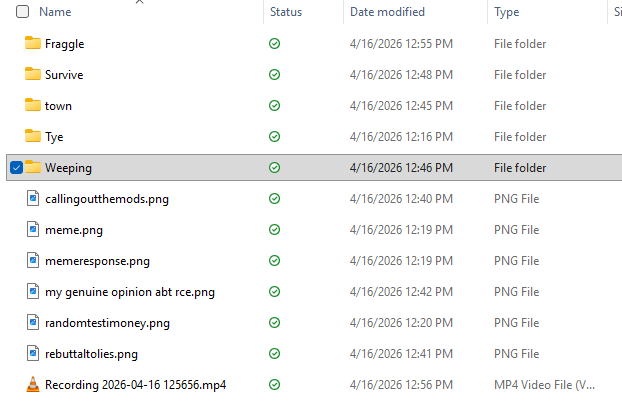Click File folder type for Fraggle
The height and width of the screenshot is (403, 622).
point(520,44)
